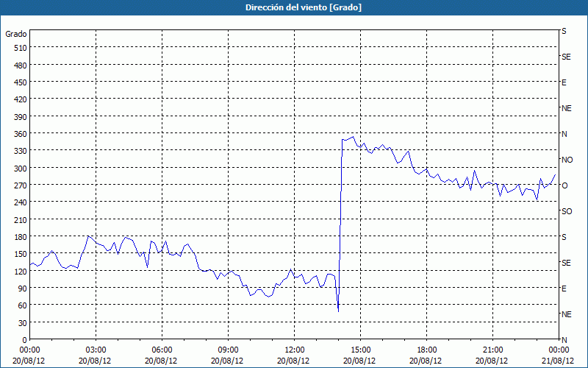
Task: Click NE compass label aligned with 390 gridline
Action: click(566, 108)
